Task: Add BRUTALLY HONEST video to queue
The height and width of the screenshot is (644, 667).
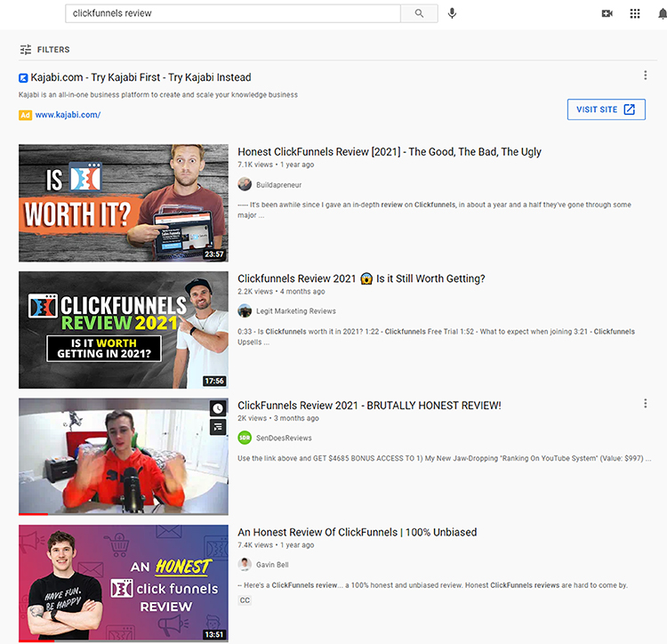Action: (x=218, y=427)
